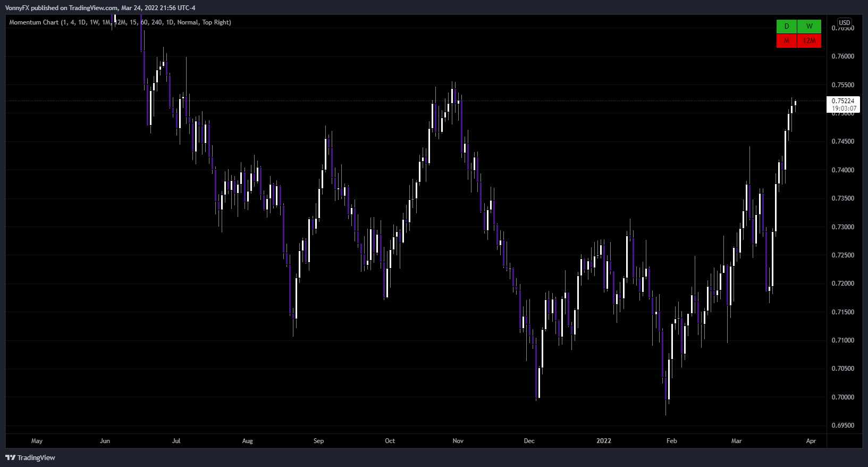Screen dimensions: 868x467
Task: Click the TradingView logo
Action: 30,457
